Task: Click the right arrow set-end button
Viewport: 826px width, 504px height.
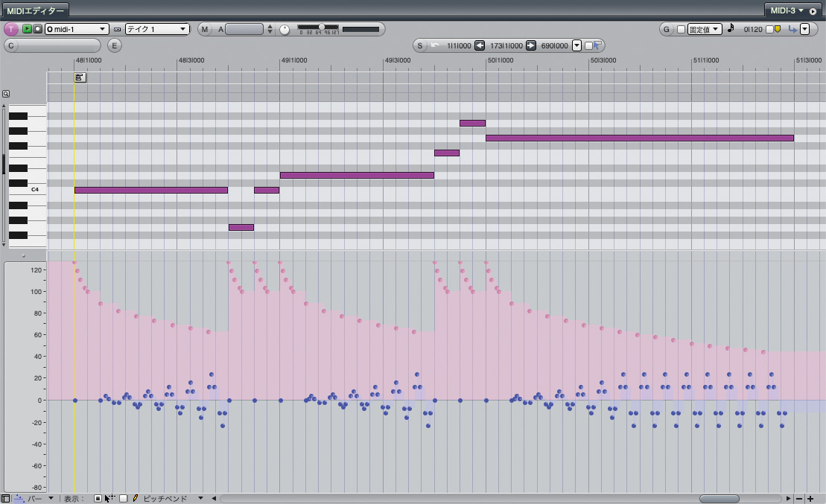Action: point(531,45)
